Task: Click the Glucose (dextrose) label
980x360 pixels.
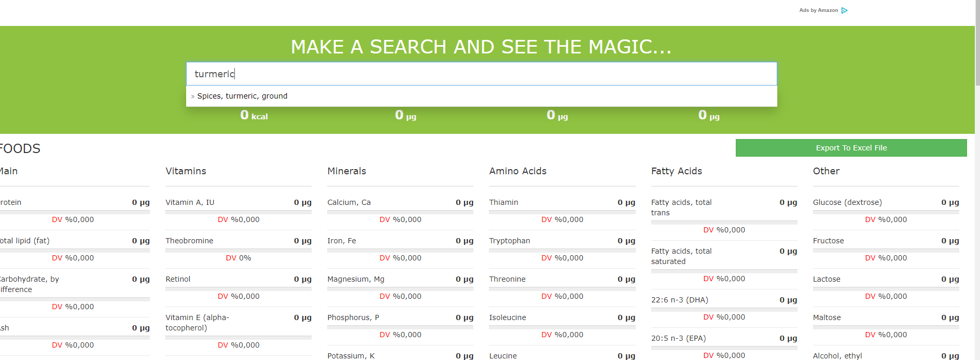Action: 847,202
